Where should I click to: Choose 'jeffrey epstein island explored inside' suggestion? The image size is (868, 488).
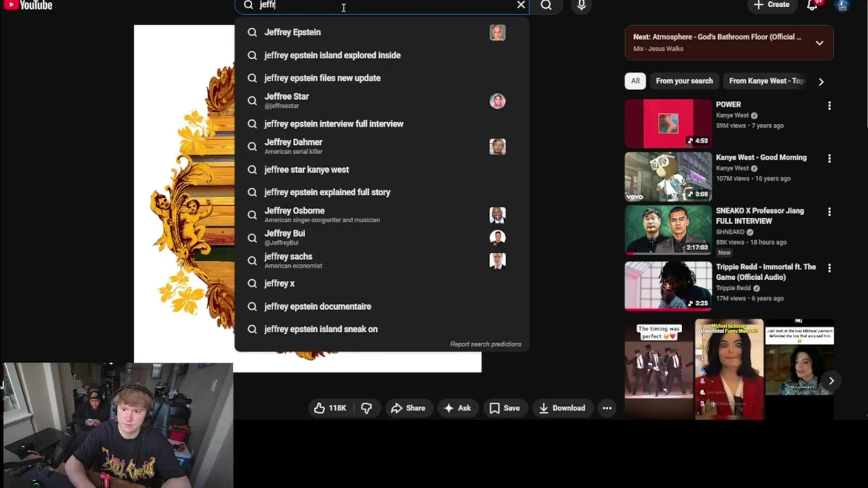[381, 55]
